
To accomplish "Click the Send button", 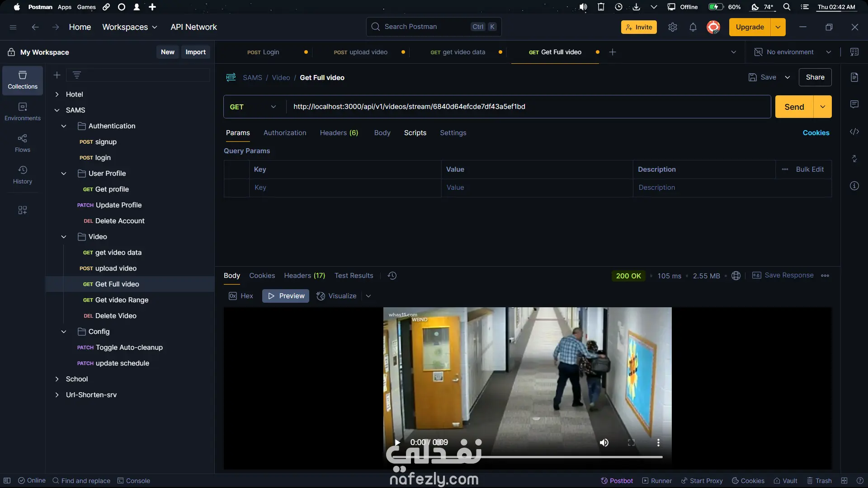I will pyautogui.click(x=794, y=107).
